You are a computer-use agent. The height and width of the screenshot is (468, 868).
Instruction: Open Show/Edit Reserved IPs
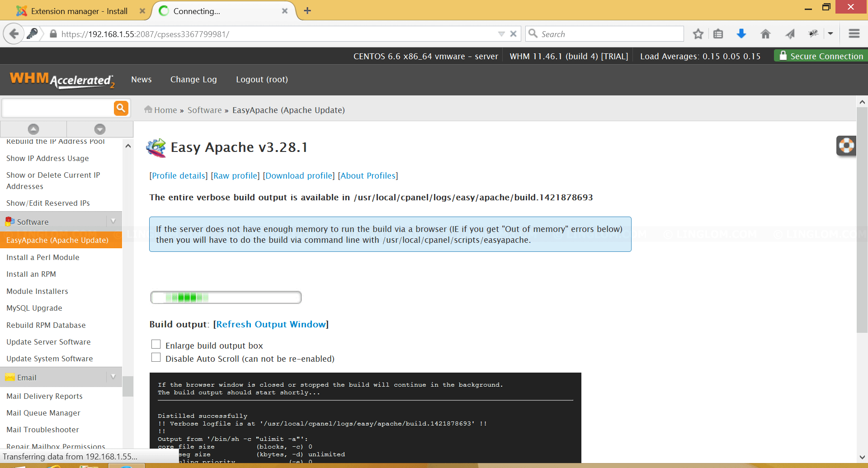point(48,203)
